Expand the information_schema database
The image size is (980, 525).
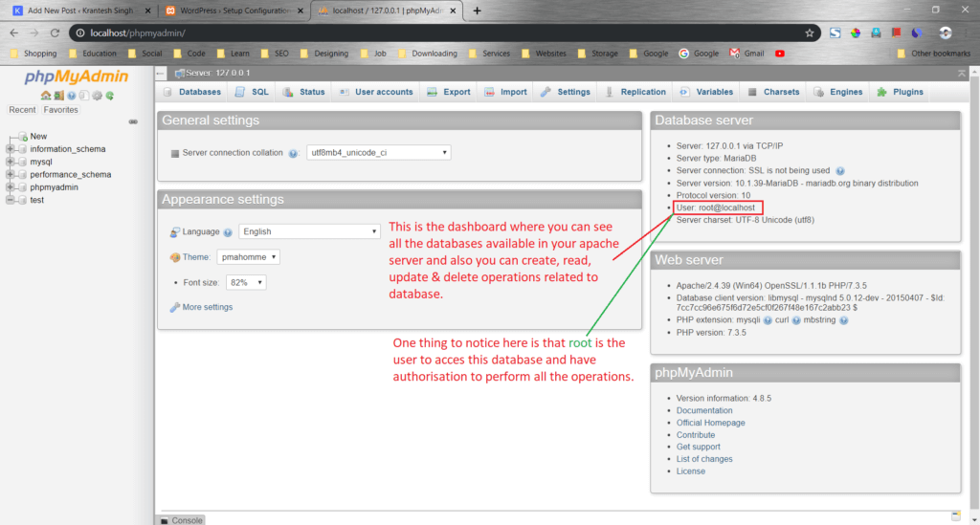[x=10, y=149]
